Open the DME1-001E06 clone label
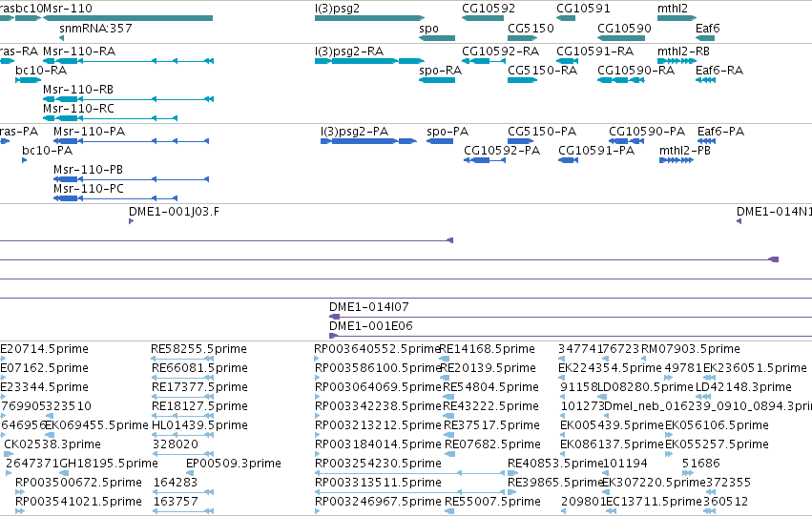812x516 pixels. tap(371, 326)
